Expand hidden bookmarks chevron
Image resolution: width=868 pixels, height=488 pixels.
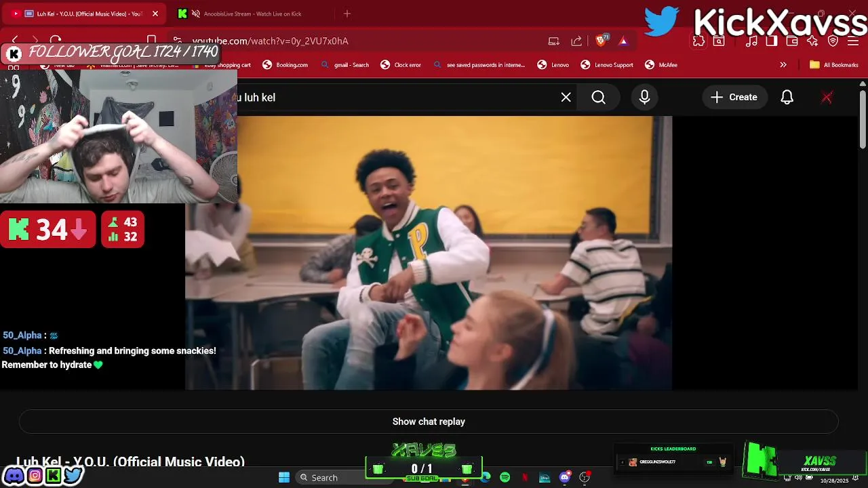point(783,65)
